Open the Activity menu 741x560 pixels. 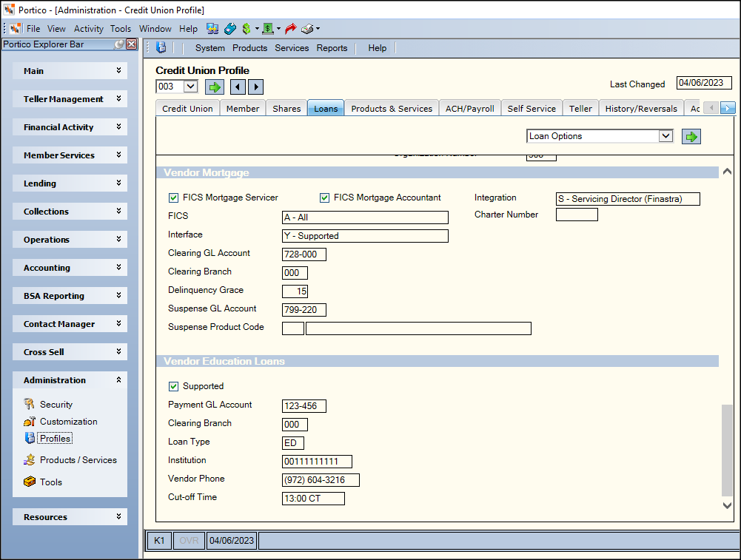coord(88,29)
